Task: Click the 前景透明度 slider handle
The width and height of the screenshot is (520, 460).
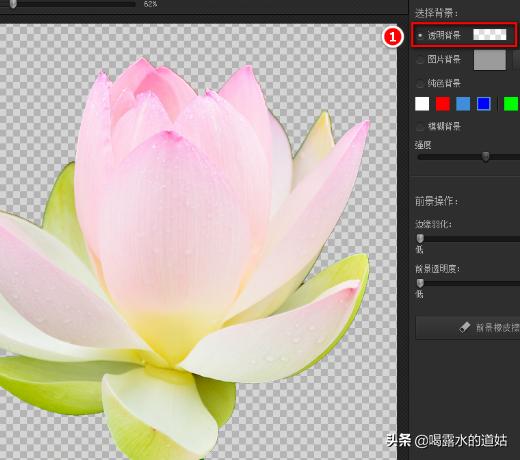Action: [420, 283]
